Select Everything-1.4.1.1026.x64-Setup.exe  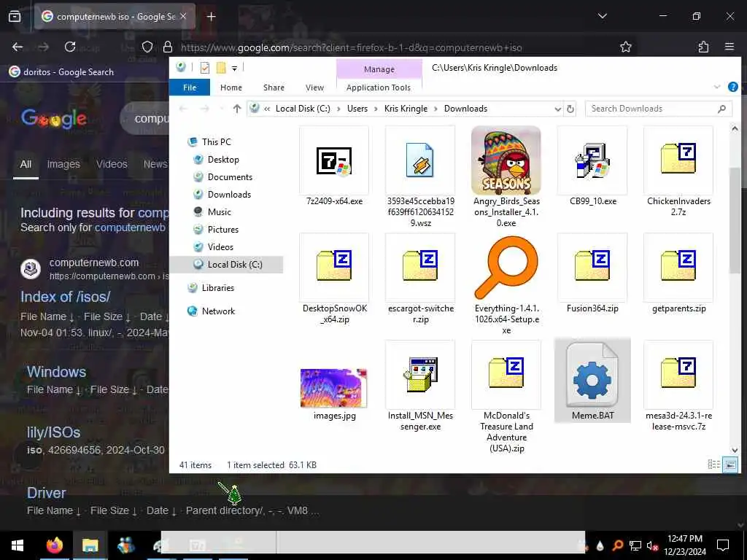coord(506,284)
